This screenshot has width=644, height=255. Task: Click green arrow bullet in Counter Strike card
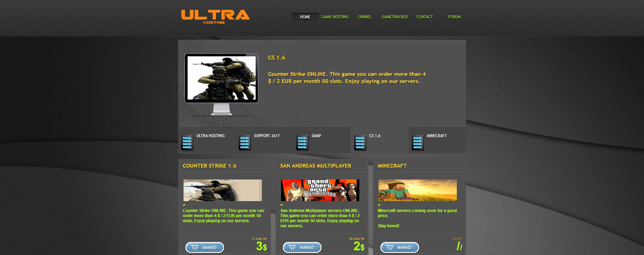(184, 205)
